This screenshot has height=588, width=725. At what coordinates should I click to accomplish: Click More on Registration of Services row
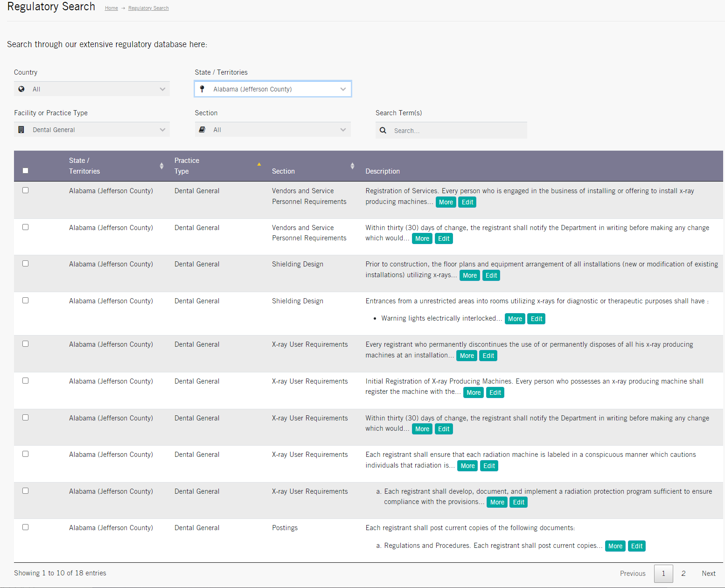pos(446,202)
